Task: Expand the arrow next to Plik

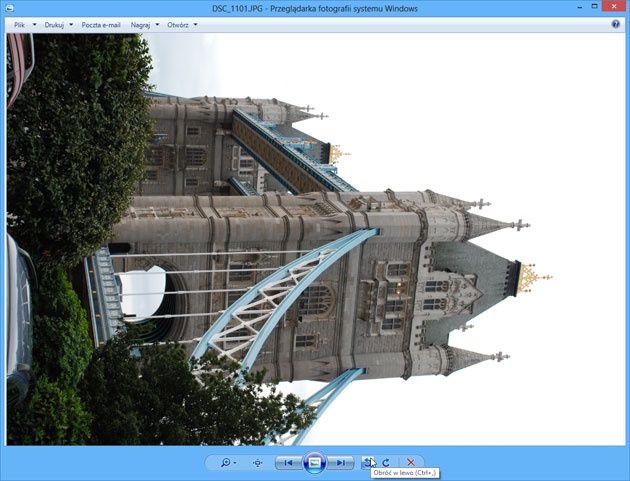Action: tap(35, 25)
